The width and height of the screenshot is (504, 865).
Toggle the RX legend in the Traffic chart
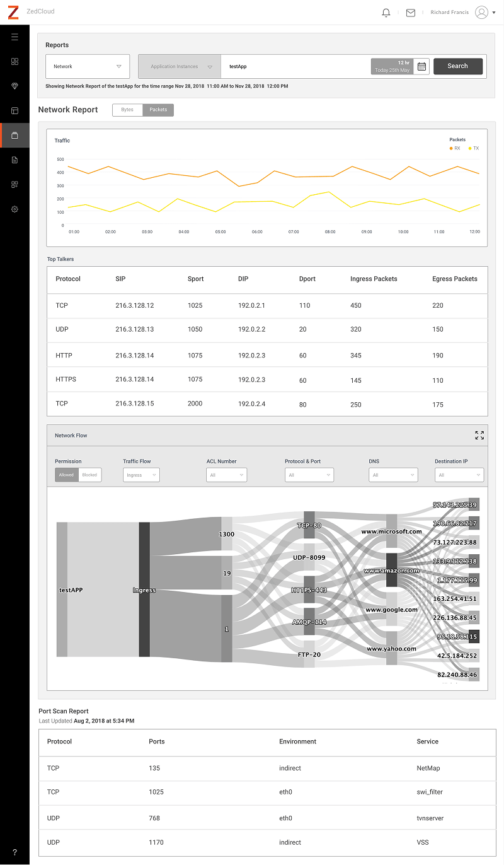pos(454,148)
